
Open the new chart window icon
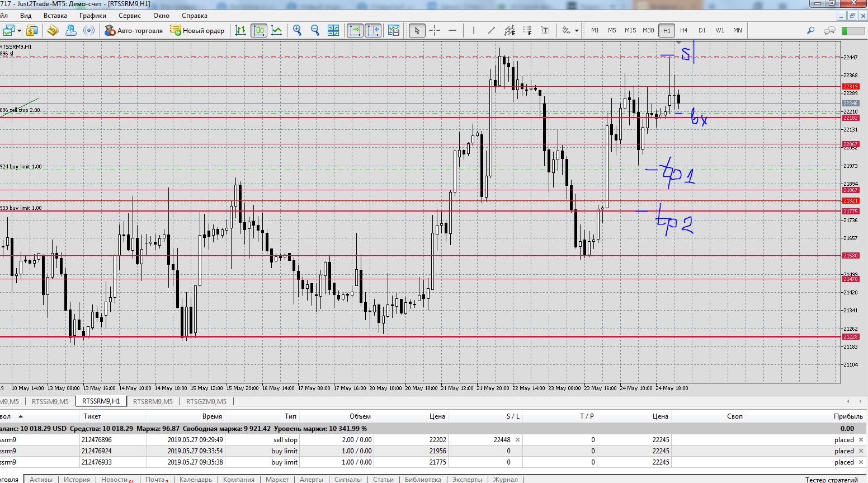[x=8, y=30]
